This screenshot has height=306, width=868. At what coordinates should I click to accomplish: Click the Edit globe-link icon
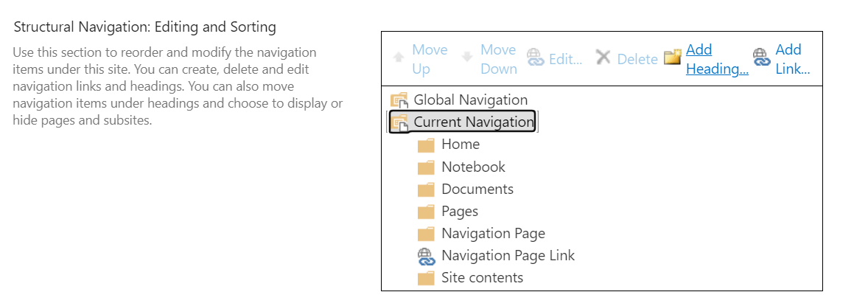pos(535,58)
